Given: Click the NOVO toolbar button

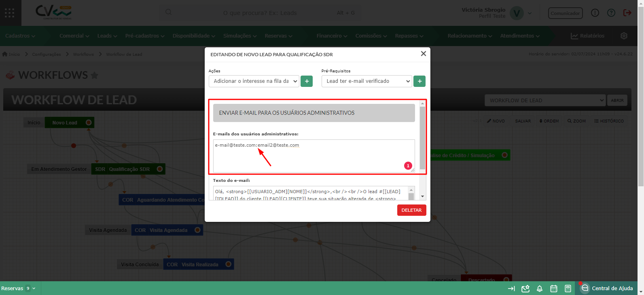Looking at the screenshot, I should tap(496, 121).
